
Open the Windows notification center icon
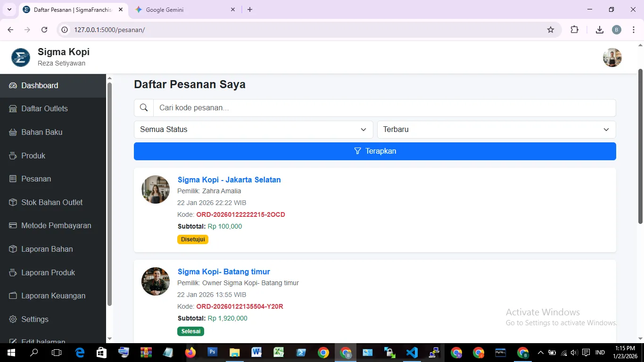[x=586, y=353]
